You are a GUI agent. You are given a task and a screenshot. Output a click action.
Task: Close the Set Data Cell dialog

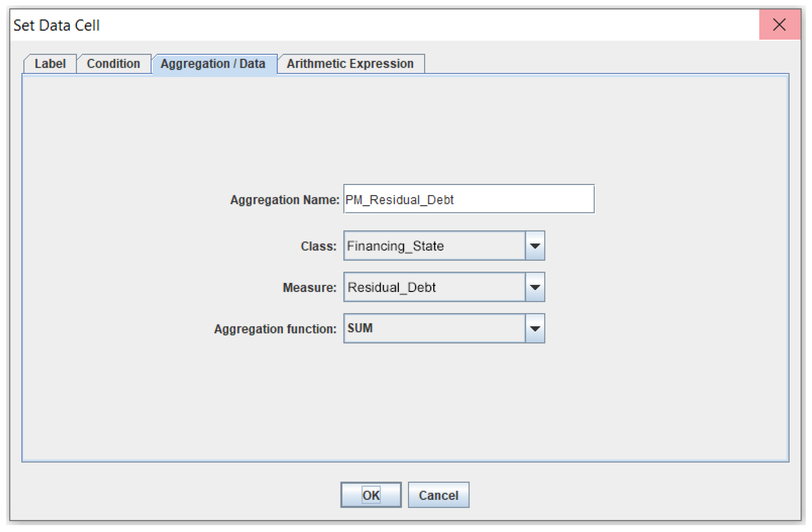[780, 24]
